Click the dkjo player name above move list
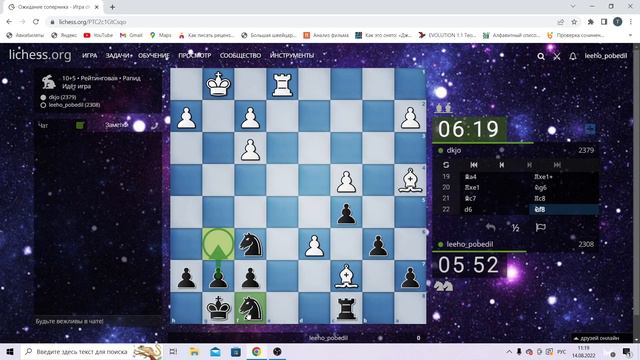Screen dimensions: 640x360 (453, 150)
